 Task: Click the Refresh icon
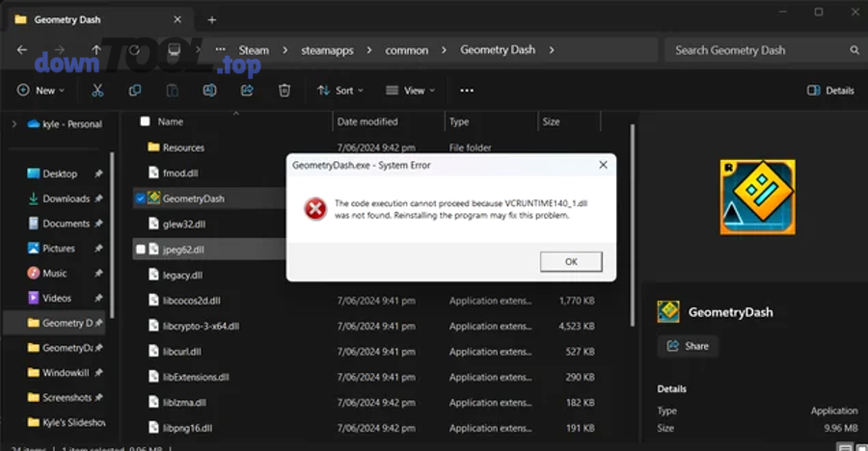click(x=134, y=50)
